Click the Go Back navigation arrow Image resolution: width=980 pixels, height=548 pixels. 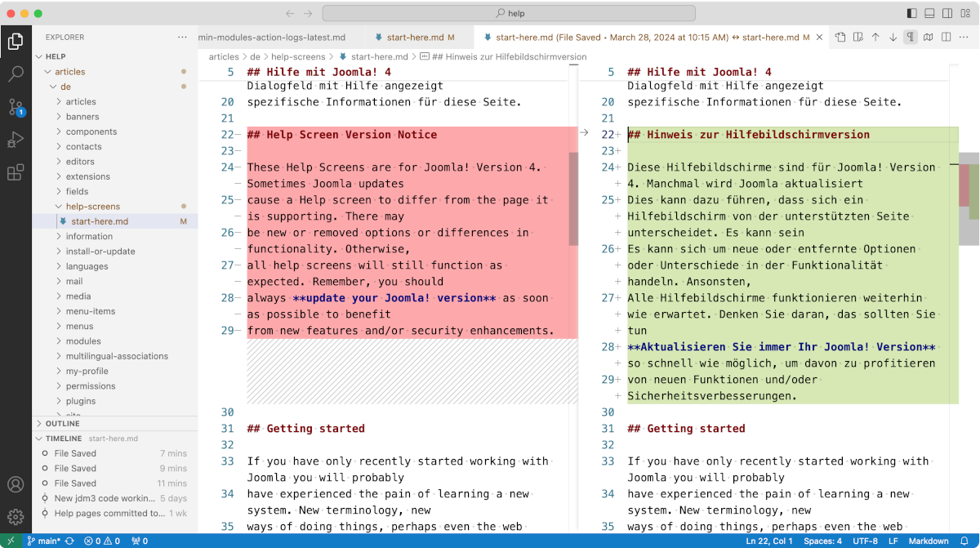[290, 13]
